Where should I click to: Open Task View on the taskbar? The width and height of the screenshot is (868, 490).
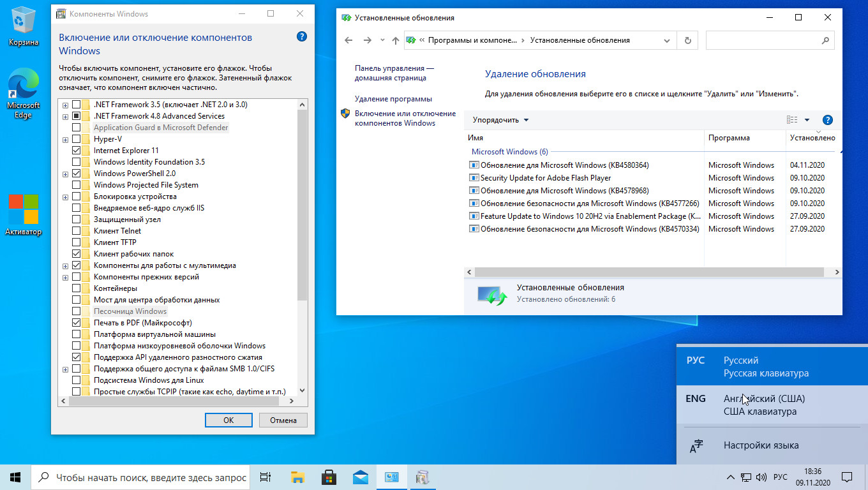[x=266, y=477]
